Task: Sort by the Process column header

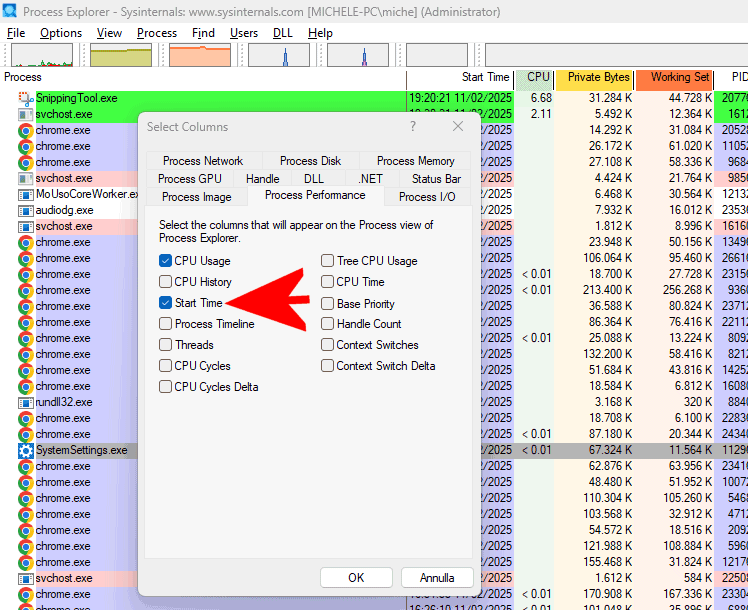Action: [204, 77]
